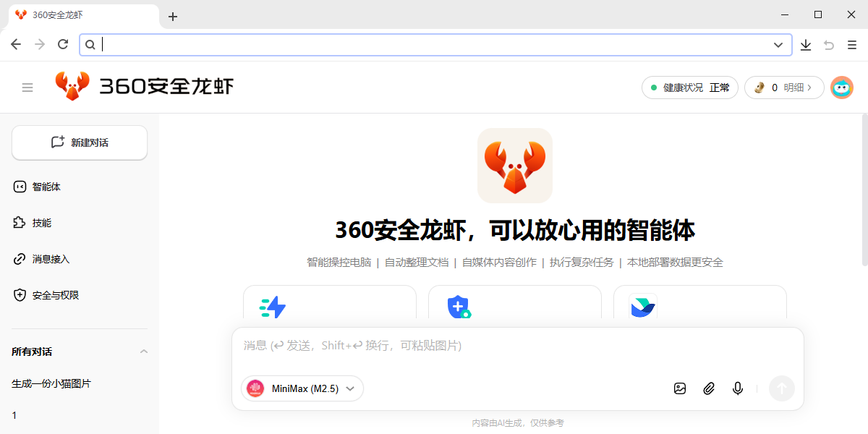This screenshot has width=868, height=434.
Task: Click the 消息 message input field
Action: (517, 346)
